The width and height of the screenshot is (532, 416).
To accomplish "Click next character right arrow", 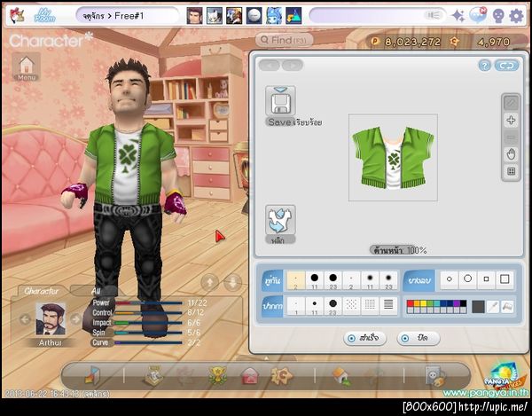I will pos(75,319).
